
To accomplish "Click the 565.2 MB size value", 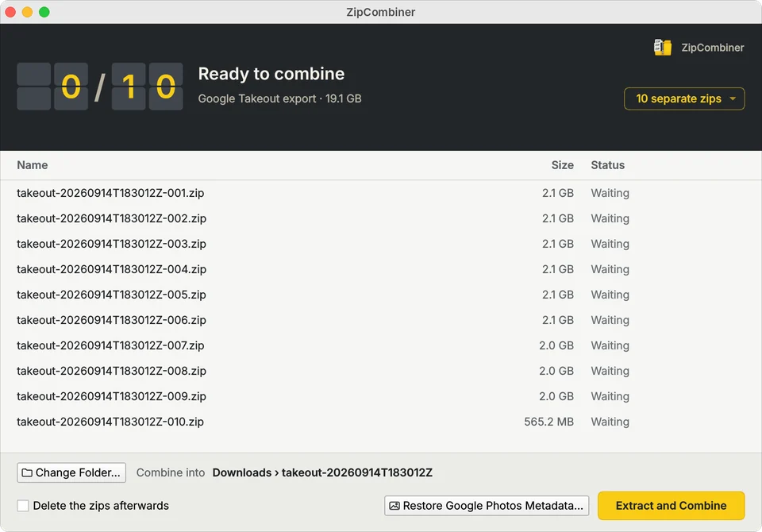I will point(548,422).
